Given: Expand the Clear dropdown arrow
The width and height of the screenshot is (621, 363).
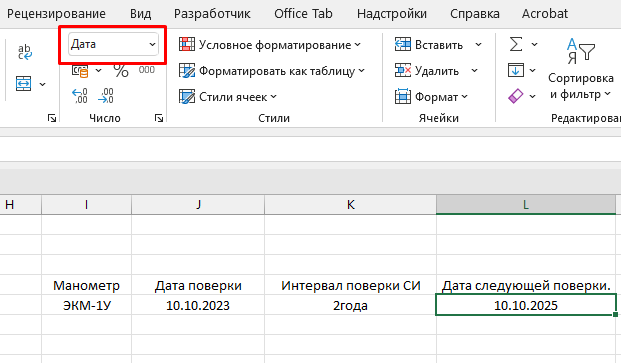Looking at the screenshot, I should pos(532,96).
